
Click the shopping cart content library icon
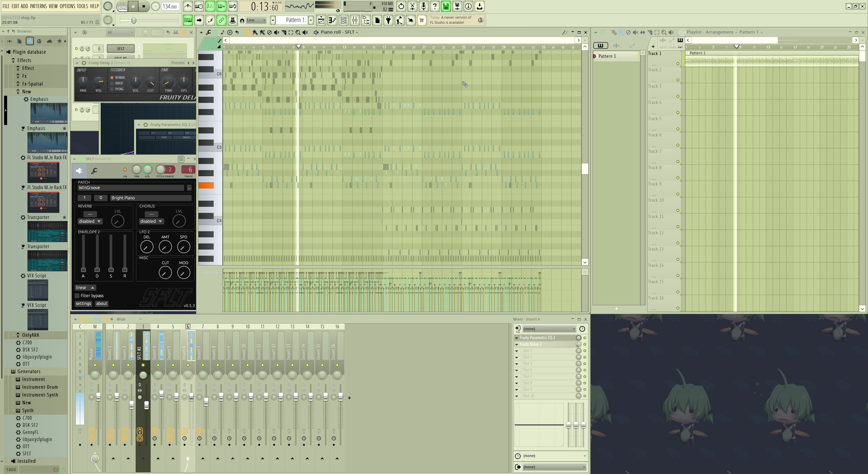[x=422, y=20]
